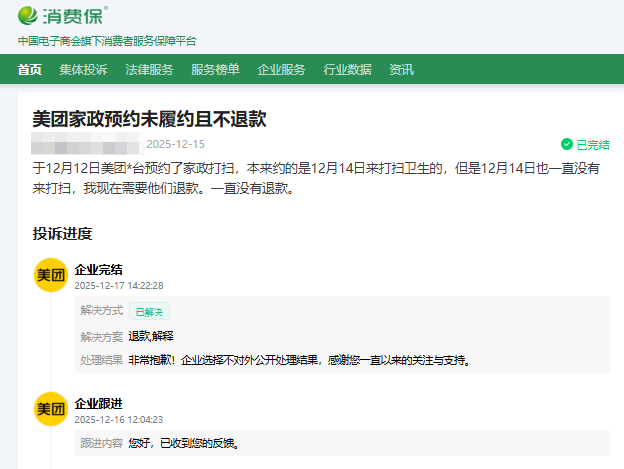The image size is (624, 469).
Task: Go to the 集体投诉 menu item
Action: tap(83, 70)
